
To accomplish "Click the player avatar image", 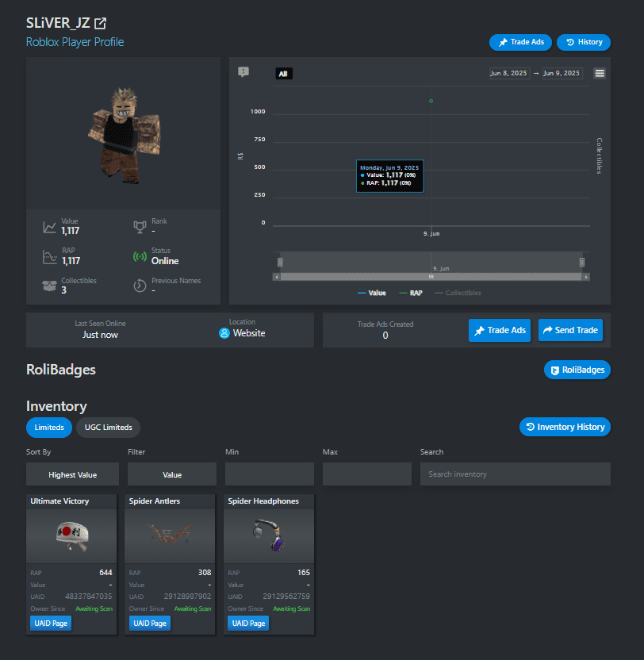I will tap(125, 135).
